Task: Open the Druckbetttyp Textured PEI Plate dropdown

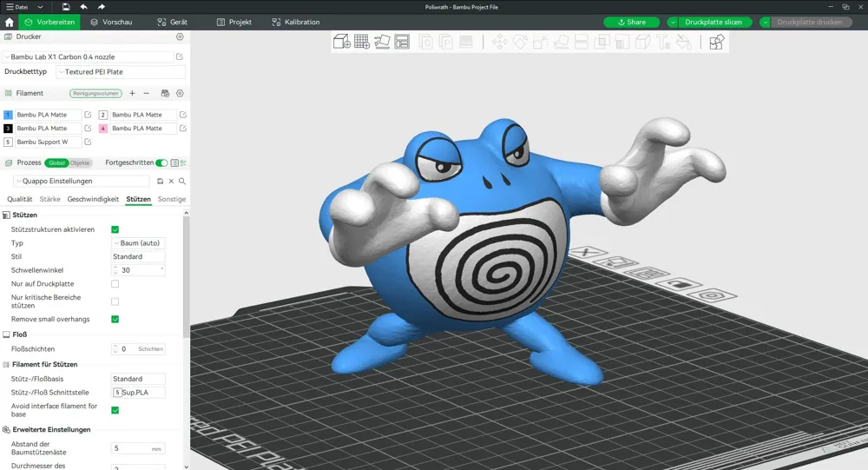Action: tap(121, 72)
